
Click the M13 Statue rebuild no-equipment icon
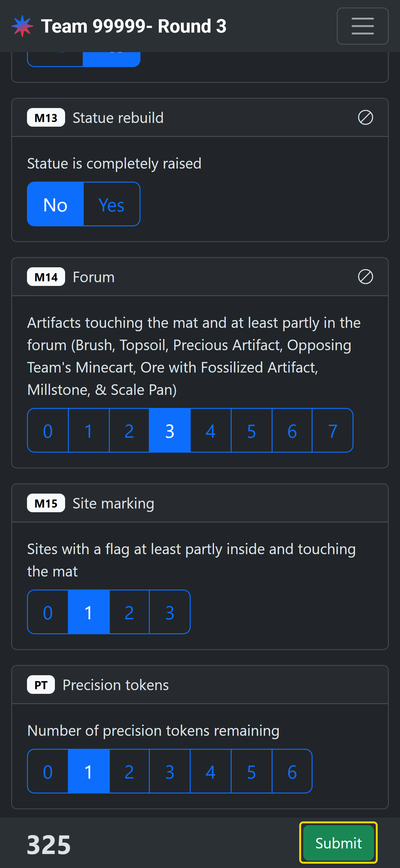pos(365,118)
